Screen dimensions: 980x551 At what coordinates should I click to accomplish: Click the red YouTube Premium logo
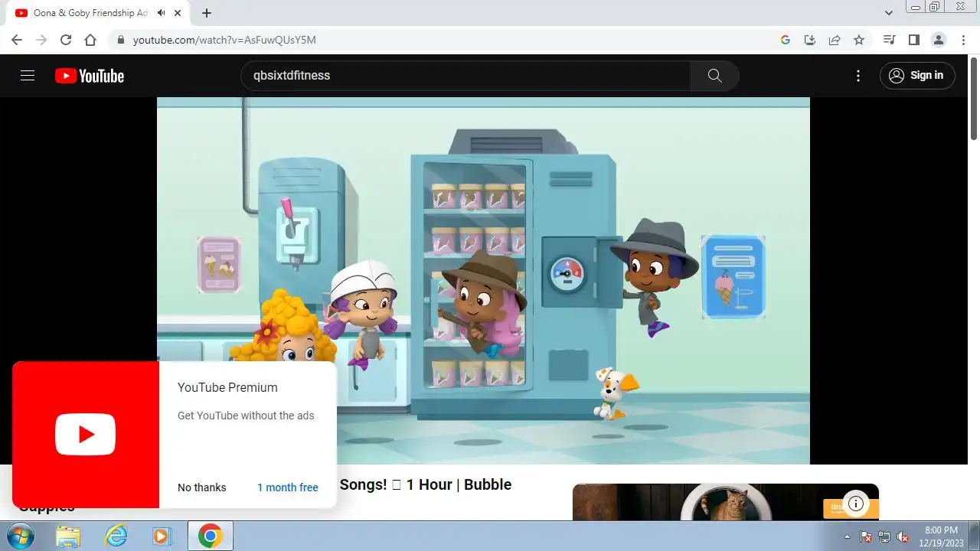tap(86, 435)
